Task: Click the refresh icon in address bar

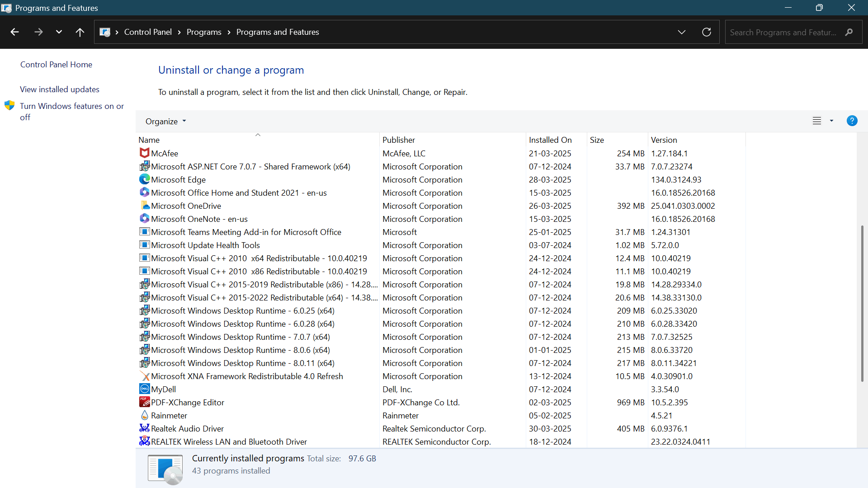Action: [x=707, y=32]
